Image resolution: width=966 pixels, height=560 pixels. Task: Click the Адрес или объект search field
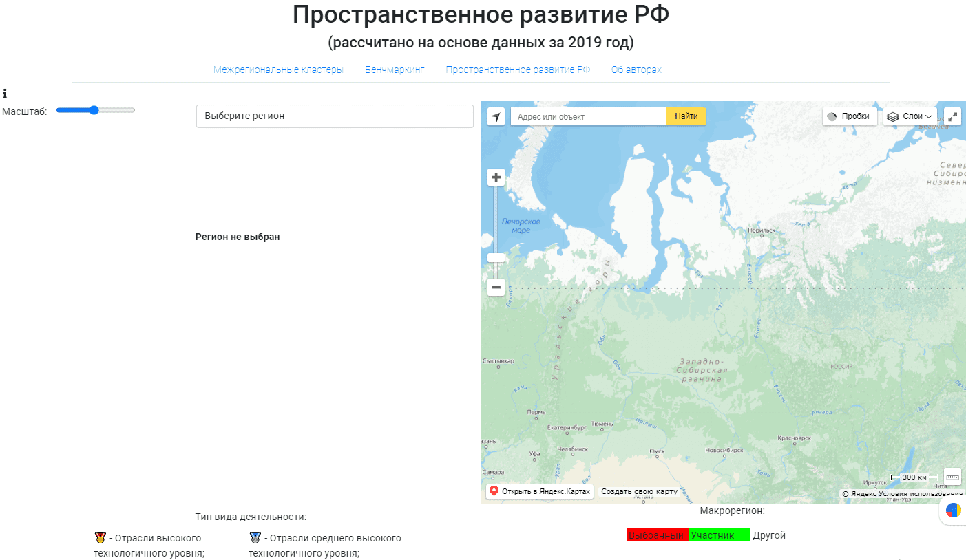[588, 116]
